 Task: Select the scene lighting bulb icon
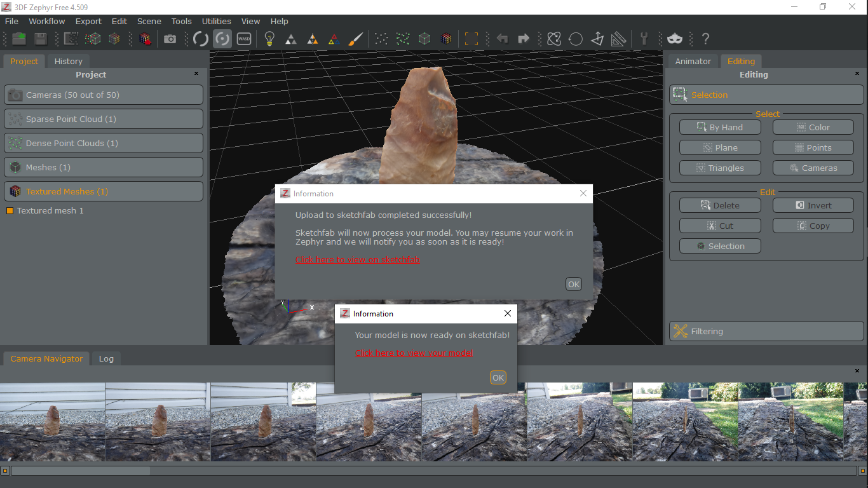tap(269, 39)
